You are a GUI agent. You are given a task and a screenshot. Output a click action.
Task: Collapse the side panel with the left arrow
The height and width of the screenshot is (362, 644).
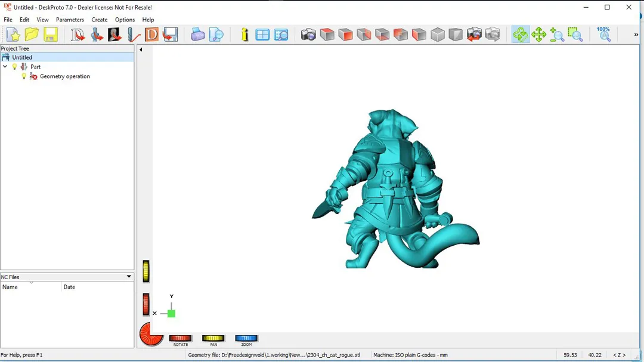141,49
